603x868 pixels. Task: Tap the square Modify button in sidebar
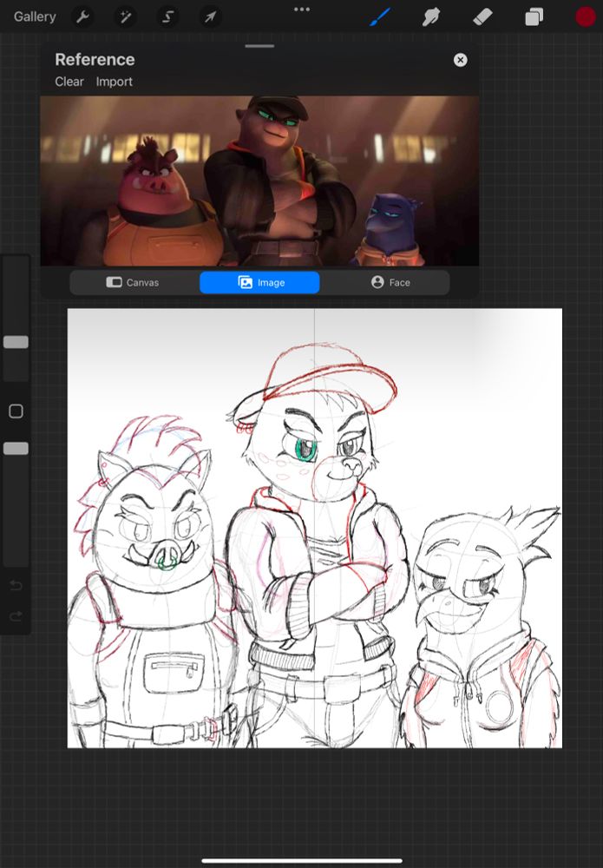[x=16, y=411]
